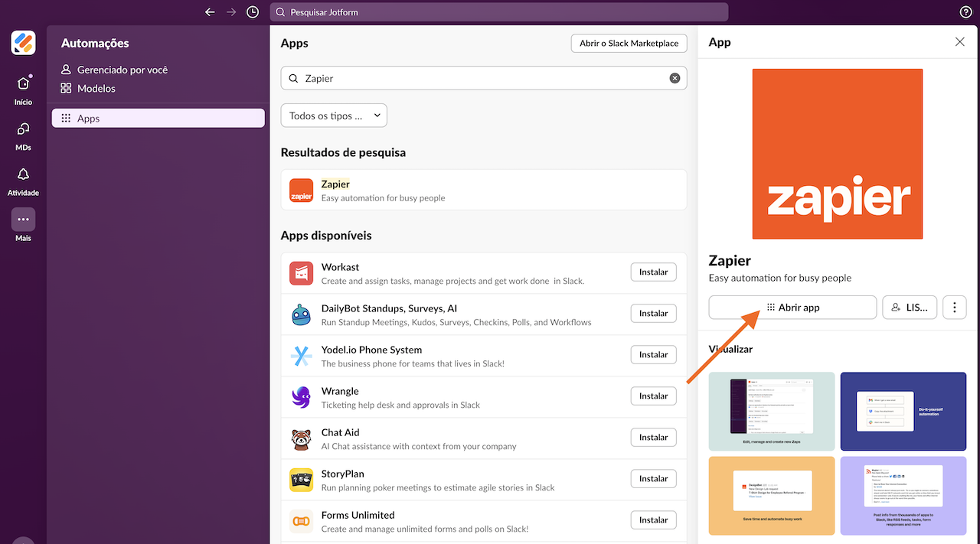Click Abrir o Slack Marketplace button
Viewport: 980px width, 544px height.
pyautogui.click(x=629, y=44)
